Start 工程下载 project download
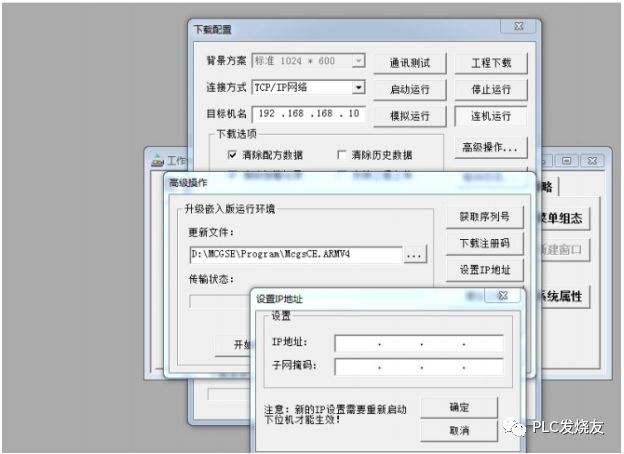Screen dimensions: 624x454 tap(491, 63)
